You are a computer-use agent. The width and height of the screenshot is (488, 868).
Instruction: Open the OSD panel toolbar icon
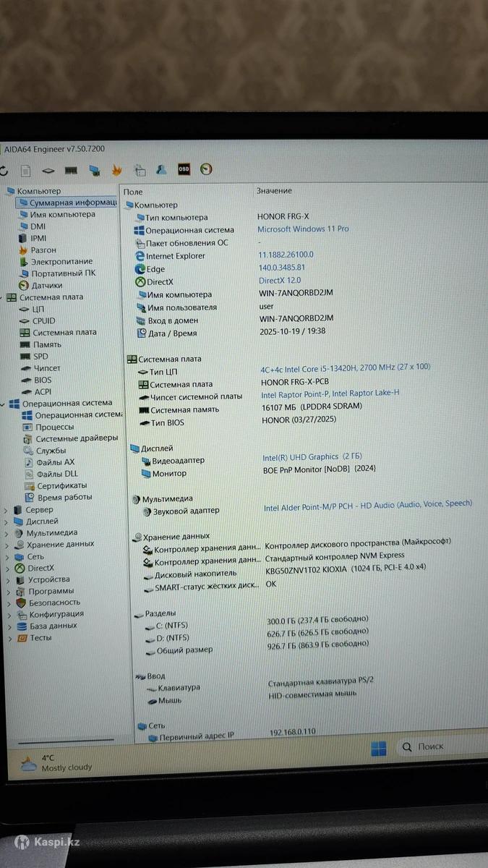click(x=184, y=169)
